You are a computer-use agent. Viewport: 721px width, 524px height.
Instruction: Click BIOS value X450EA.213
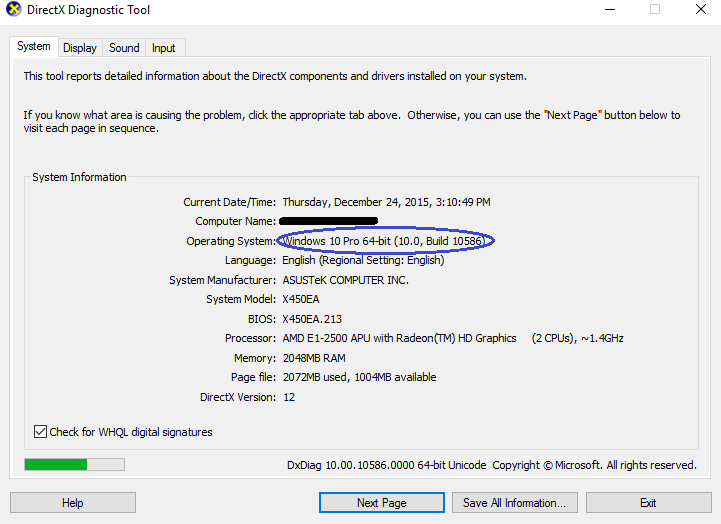(312, 319)
